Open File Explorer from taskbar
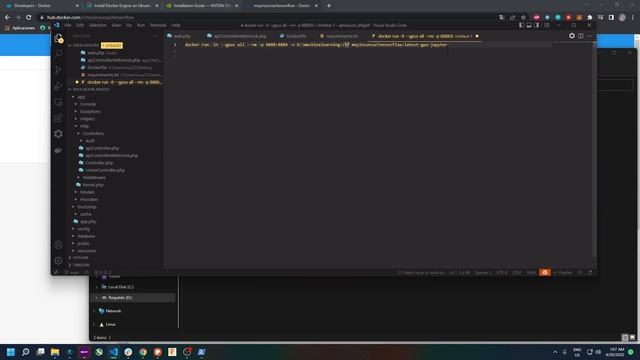 [x=55, y=352]
